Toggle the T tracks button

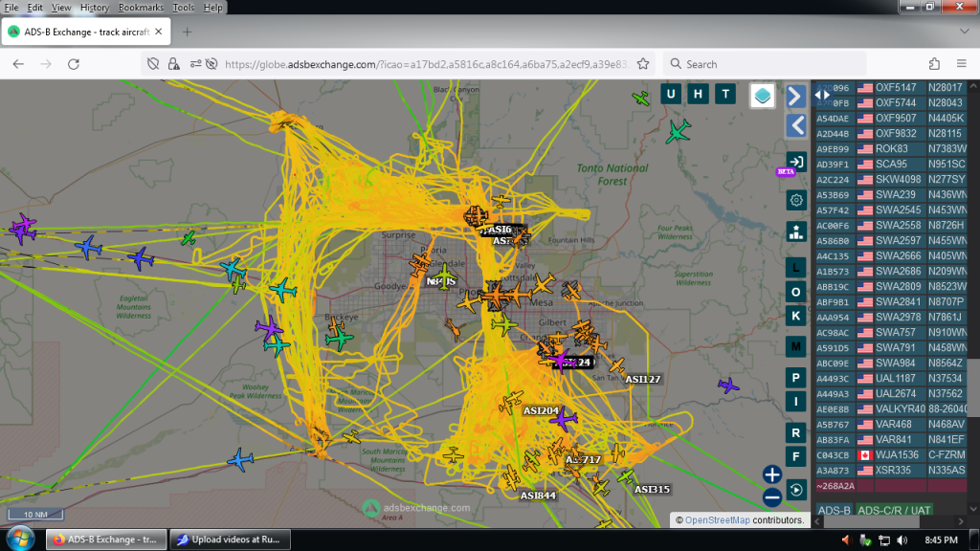725,95
